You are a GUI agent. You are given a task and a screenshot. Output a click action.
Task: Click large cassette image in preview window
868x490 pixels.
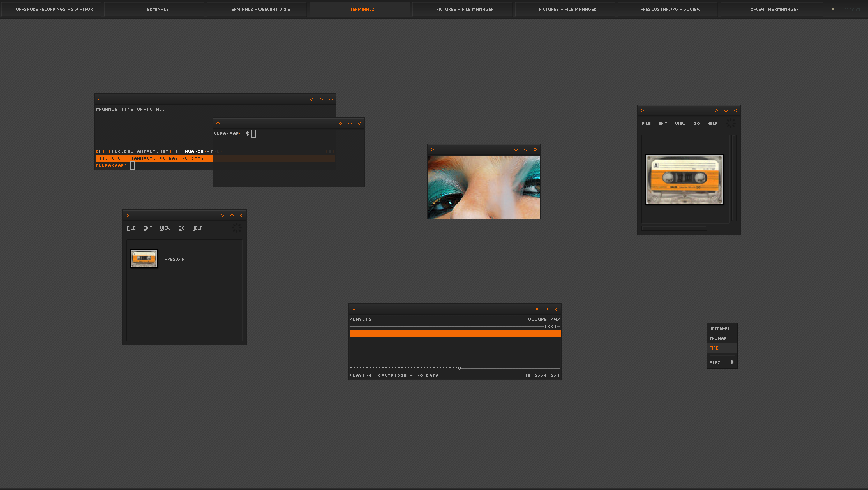pos(684,179)
